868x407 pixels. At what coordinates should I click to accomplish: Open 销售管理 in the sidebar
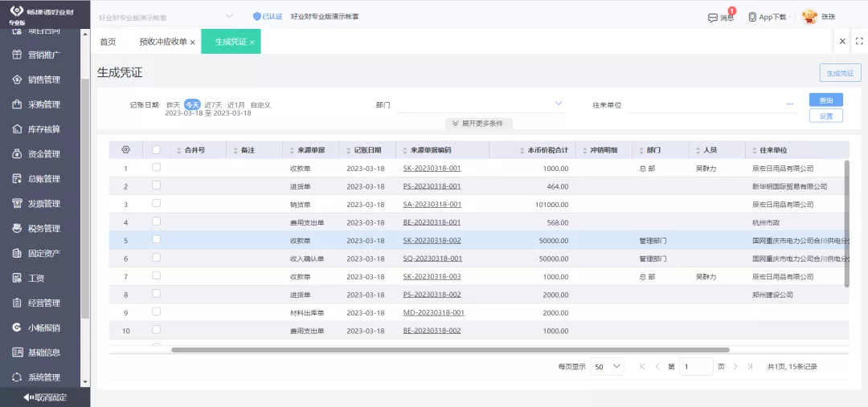44,79
